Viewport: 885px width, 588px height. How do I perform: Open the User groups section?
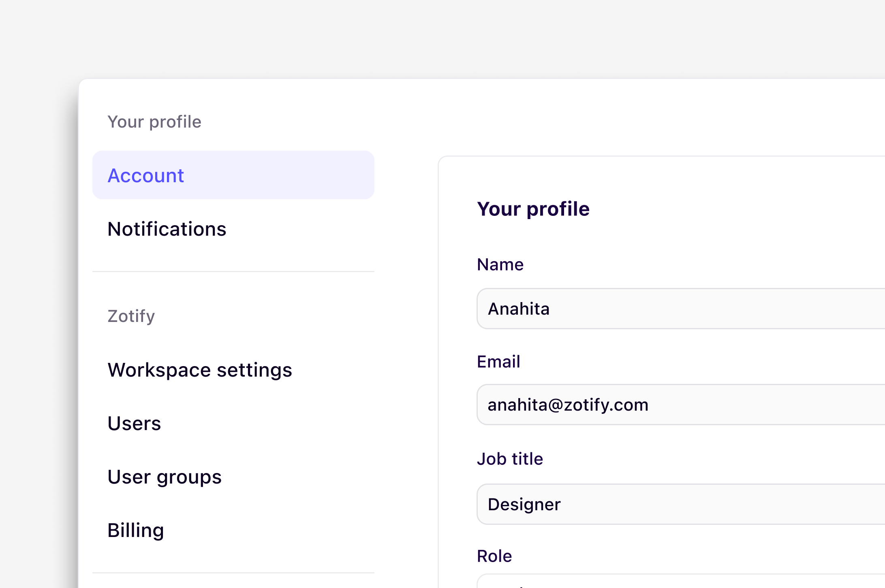point(165,477)
